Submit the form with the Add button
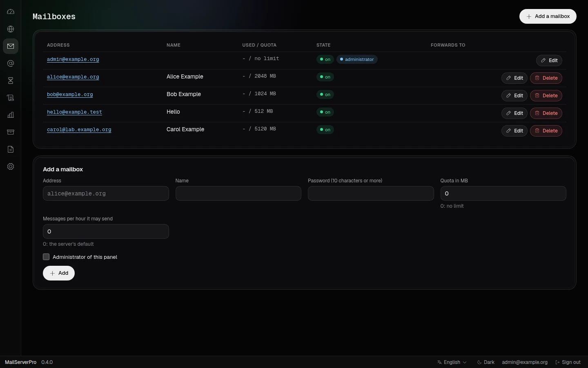Viewport: 588px width, 368px height. tap(59, 273)
